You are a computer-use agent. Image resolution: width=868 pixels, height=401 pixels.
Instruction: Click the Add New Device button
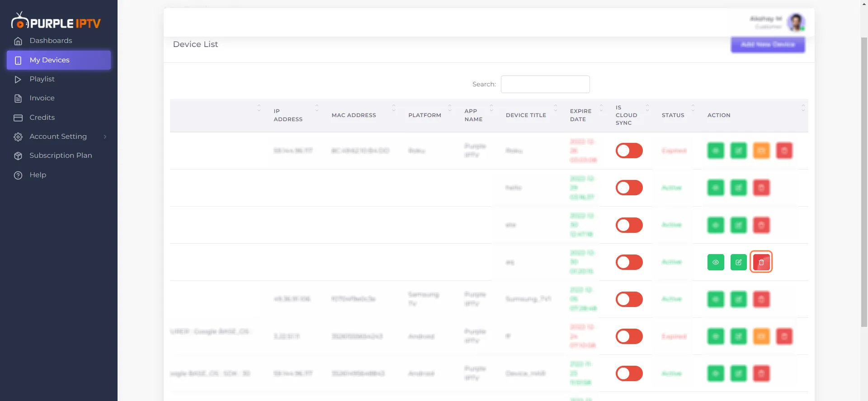(x=768, y=44)
